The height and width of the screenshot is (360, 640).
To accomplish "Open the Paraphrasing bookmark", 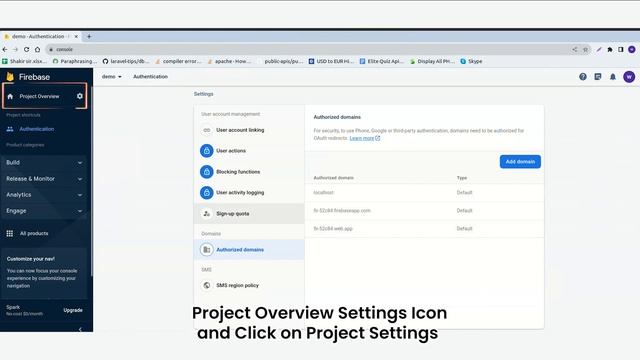I will coord(75,61).
